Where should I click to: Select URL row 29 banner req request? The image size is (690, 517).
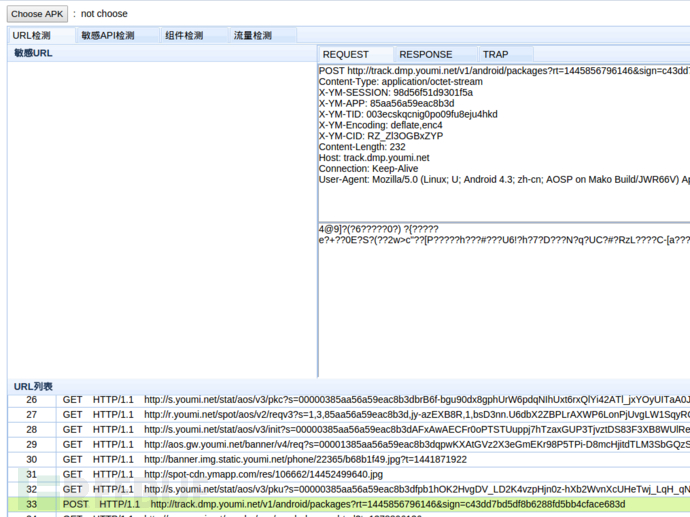tap(349, 445)
